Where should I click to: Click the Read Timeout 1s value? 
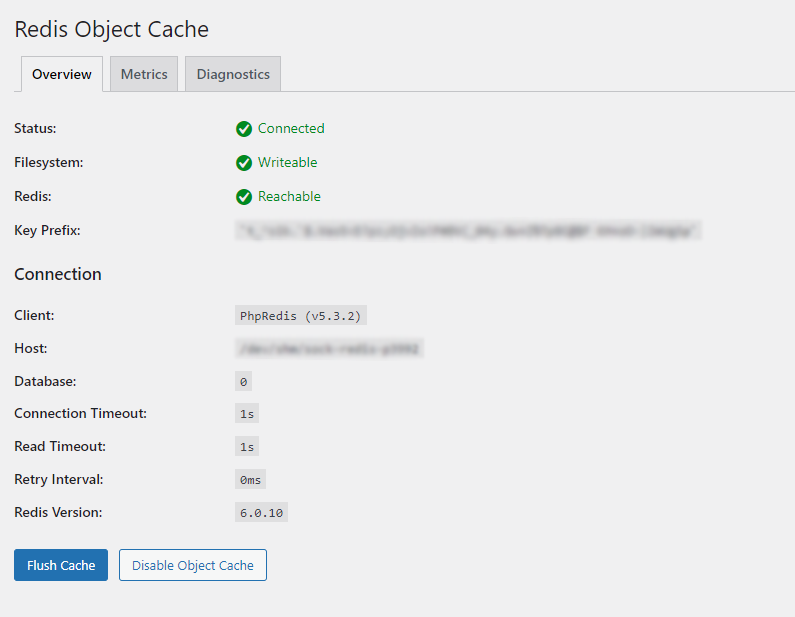[x=247, y=447]
